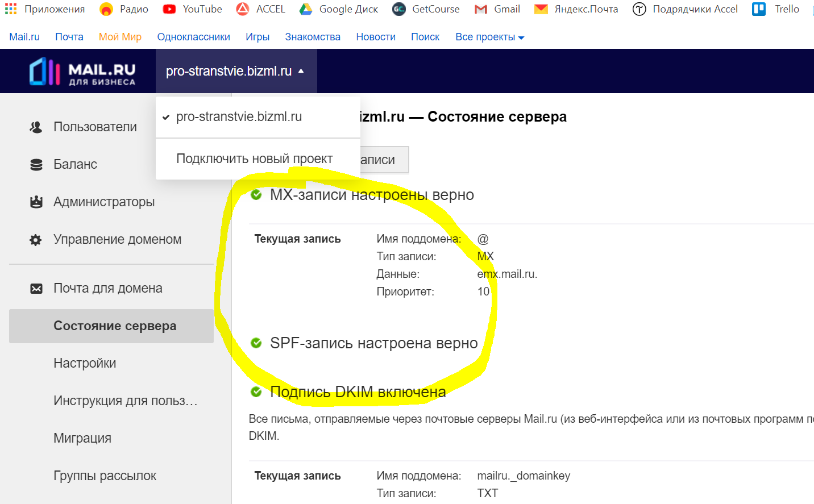The height and width of the screenshot is (504, 814).
Task: Open the Trello bookmark
Action: (x=776, y=9)
